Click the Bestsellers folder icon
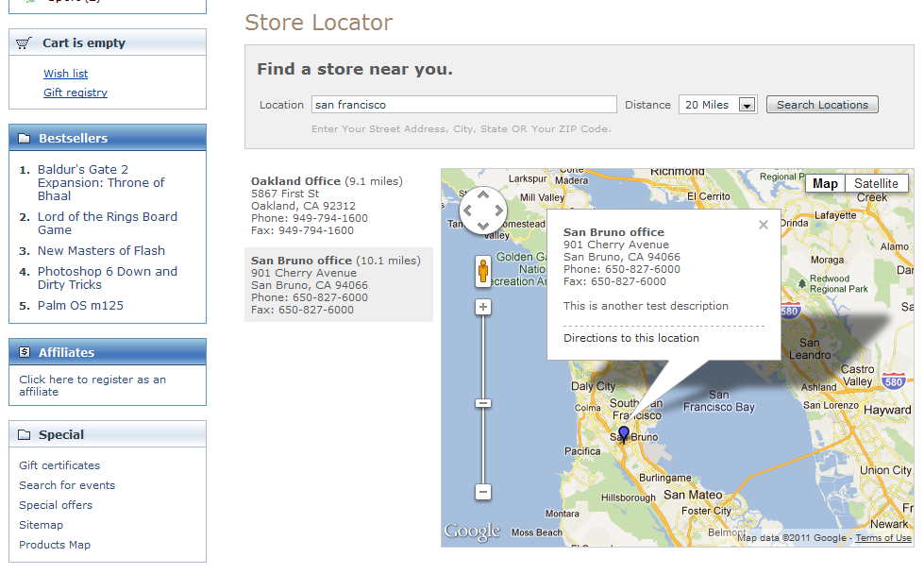The width and height of the screenshot is (924, 574). pyautogui.click(x=25, y=139)
